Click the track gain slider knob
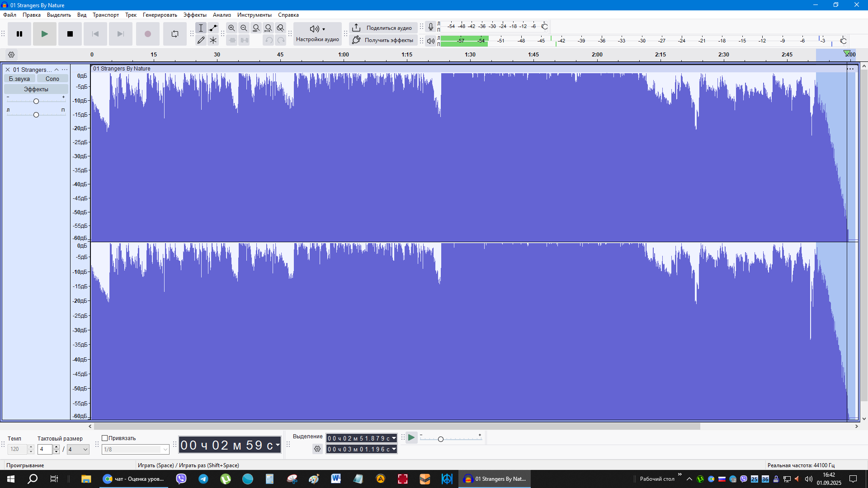 pyautogui.click(x=36, y=101)
